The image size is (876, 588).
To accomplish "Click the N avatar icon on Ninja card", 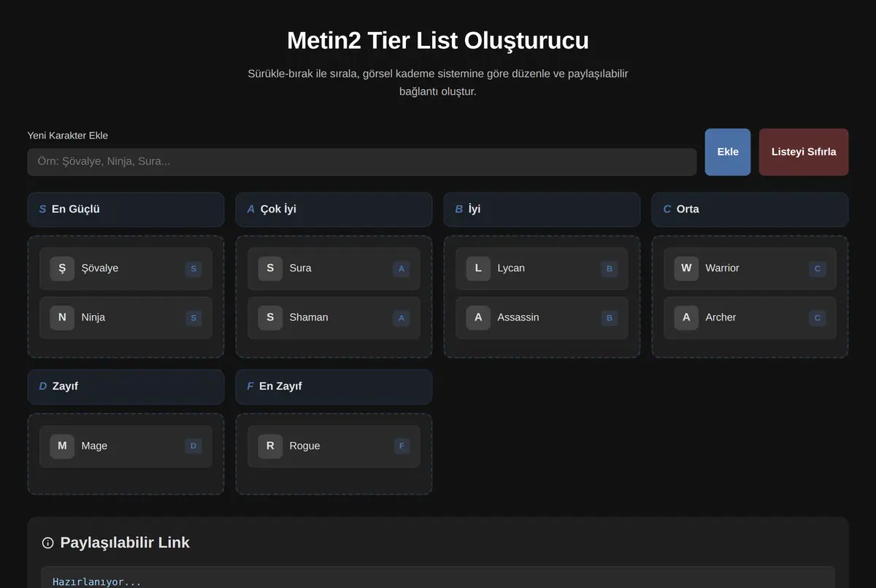I will [62, 317].
